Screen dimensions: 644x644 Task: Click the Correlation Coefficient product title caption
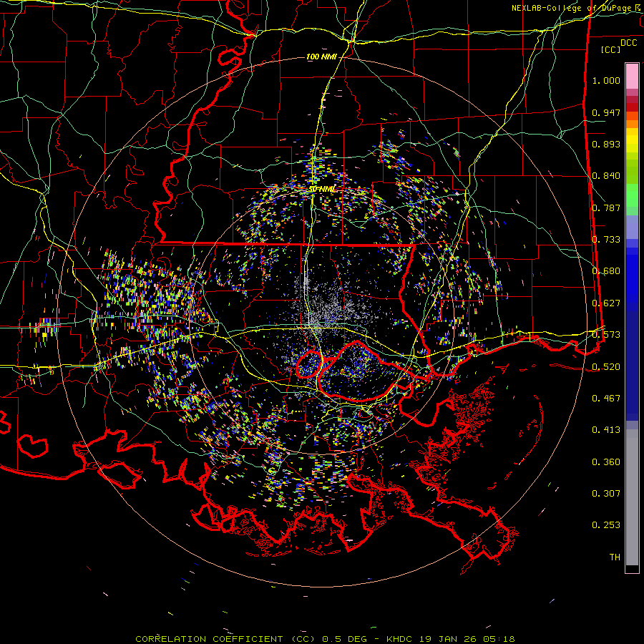pos(325,639)
